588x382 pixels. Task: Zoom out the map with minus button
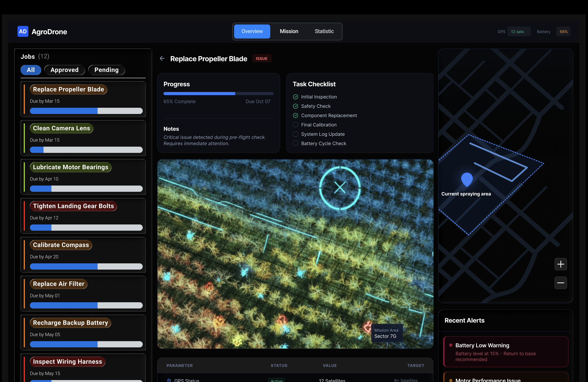coord(561,283)
